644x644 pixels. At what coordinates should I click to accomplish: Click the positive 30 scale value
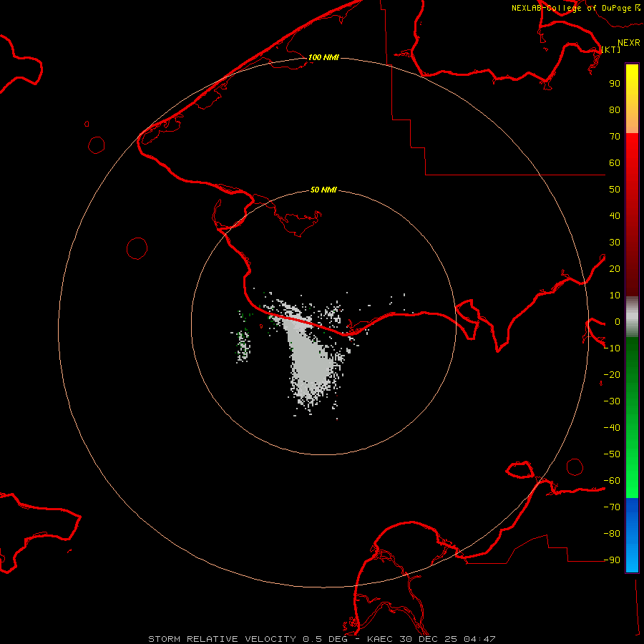pos(615,243)
